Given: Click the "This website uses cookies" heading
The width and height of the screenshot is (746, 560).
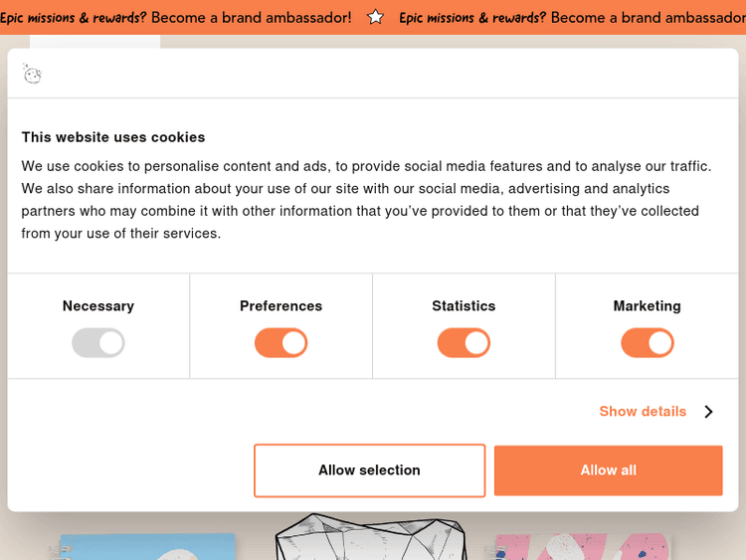Looking at the screenshot, I should coord(113,137).
